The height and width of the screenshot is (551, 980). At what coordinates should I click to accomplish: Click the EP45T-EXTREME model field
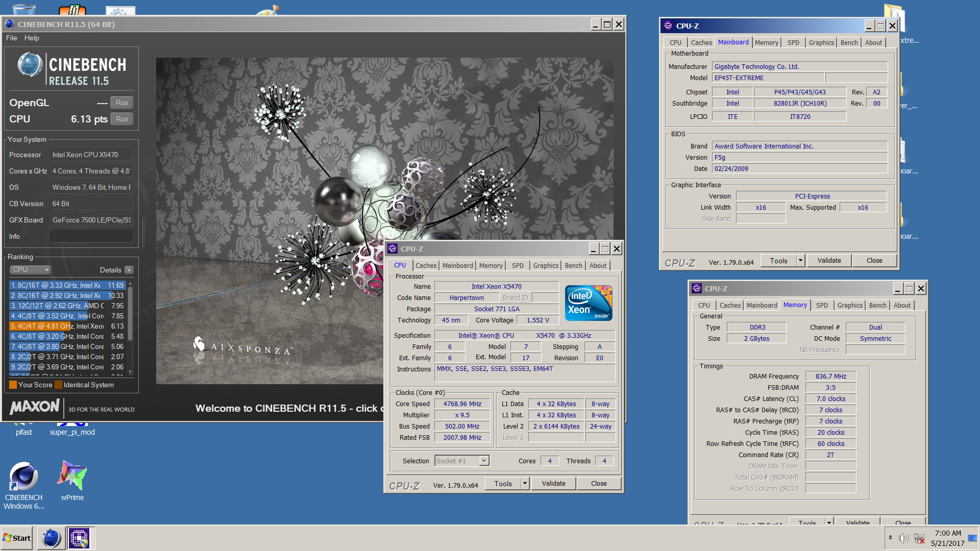[768, 78]
